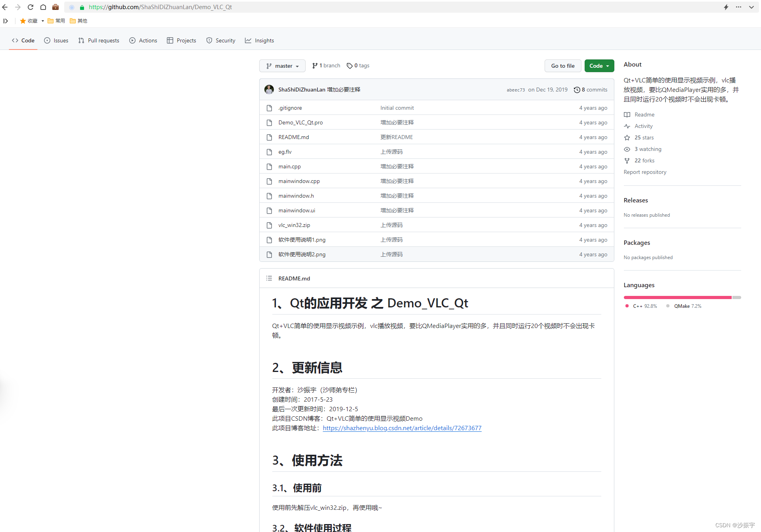The width and height of the screenshot is (761, 532).
Task: Click the table-of-contents icon beside README.md header
Action: (x=269, y=278)
